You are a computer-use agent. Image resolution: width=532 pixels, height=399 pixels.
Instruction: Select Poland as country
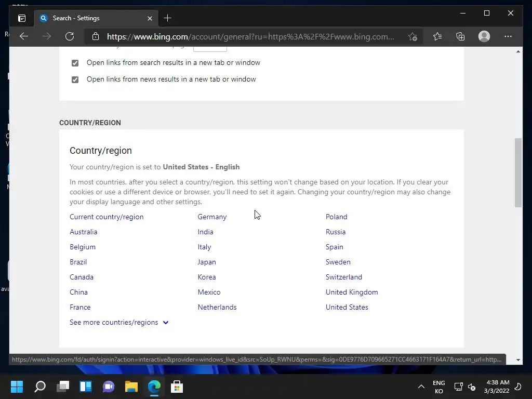tap(336, 217)
